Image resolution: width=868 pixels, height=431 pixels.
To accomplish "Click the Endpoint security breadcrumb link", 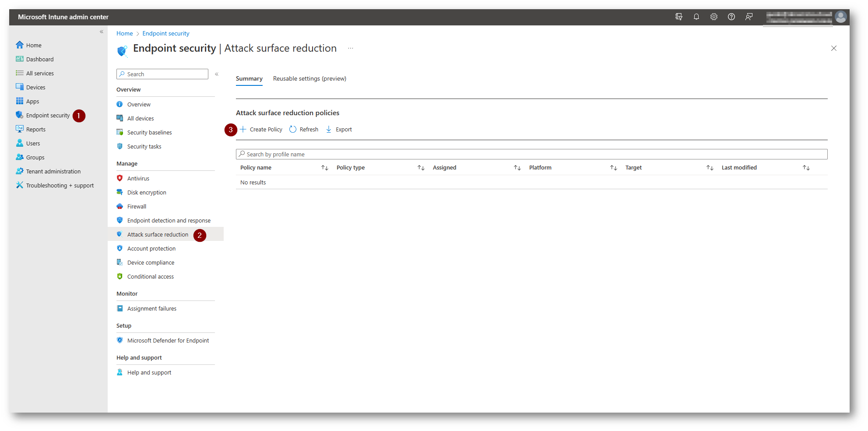I will (166, 33).
